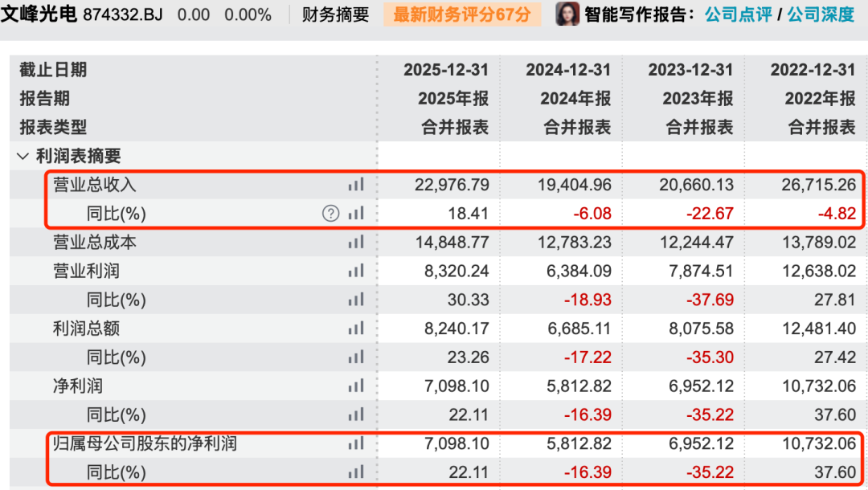Click revenue value 26,715.26
Screen dimensions: 868x490
(819, 185)
